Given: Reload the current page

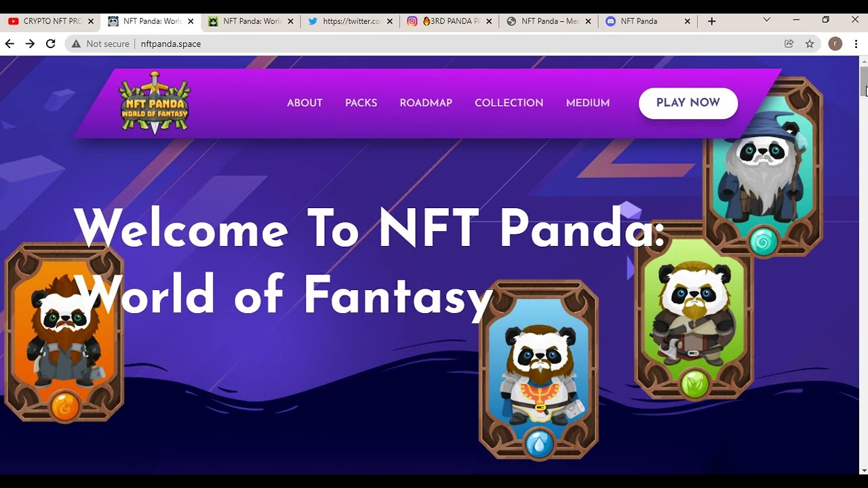Looking at the screenshot, I should [50, 43].
